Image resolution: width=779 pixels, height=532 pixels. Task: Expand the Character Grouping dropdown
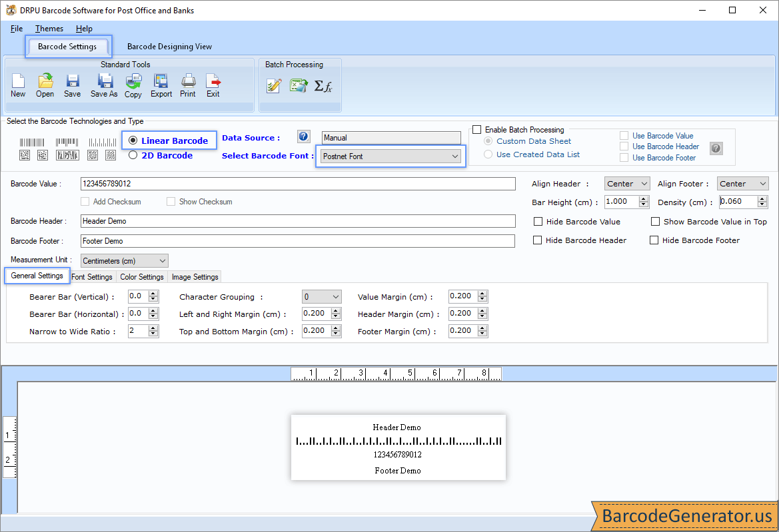pos(321,297)
